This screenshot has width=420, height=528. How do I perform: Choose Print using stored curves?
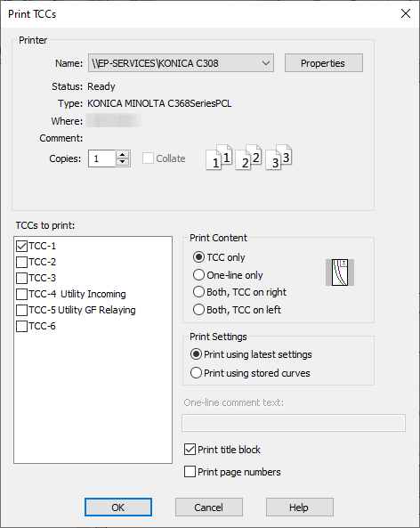[196, 373]
